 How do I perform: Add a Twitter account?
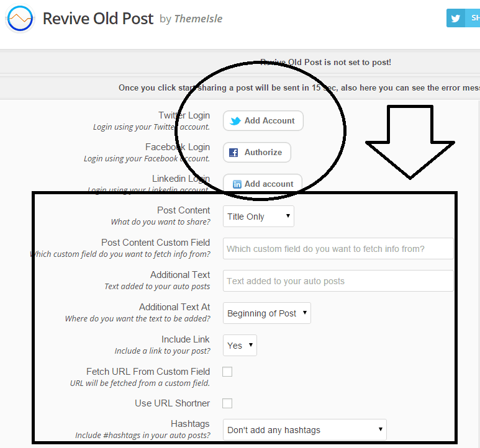[x=263, y=121]
